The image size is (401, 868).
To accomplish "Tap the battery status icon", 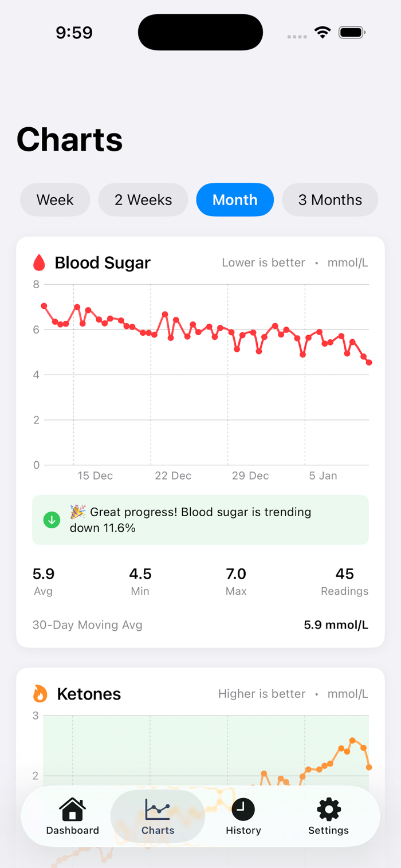I will (352, 33).
